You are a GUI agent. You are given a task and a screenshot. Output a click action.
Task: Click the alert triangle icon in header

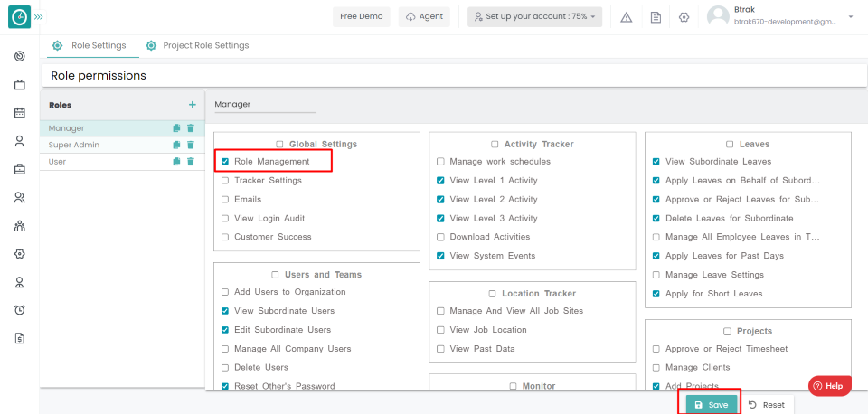pyautogui.click(x=626, y=17)
